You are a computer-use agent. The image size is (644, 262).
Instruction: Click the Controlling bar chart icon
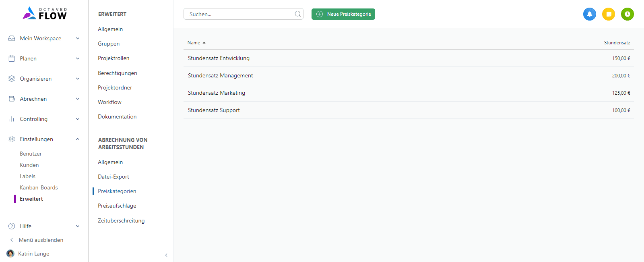coord(12,119)
